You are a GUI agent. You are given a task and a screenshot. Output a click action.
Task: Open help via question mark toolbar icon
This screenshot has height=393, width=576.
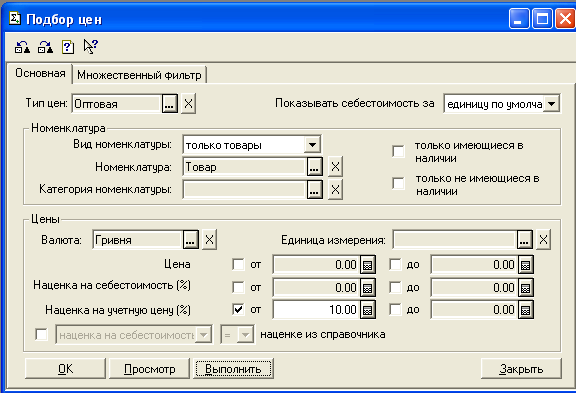click(x=68, y=47)
